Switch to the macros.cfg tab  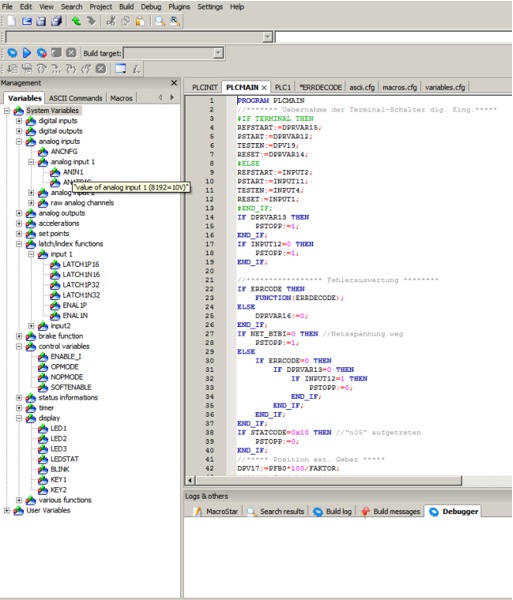point(399,87)
